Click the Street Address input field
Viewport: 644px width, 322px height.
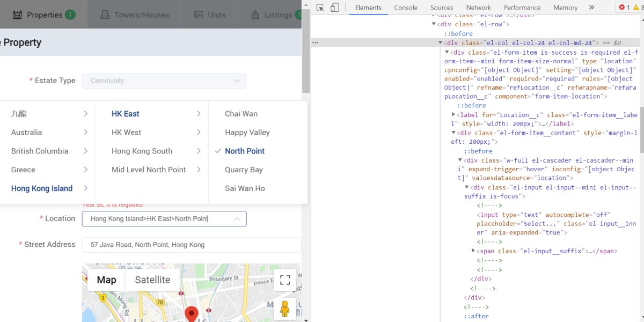click(x=192, y=245)
